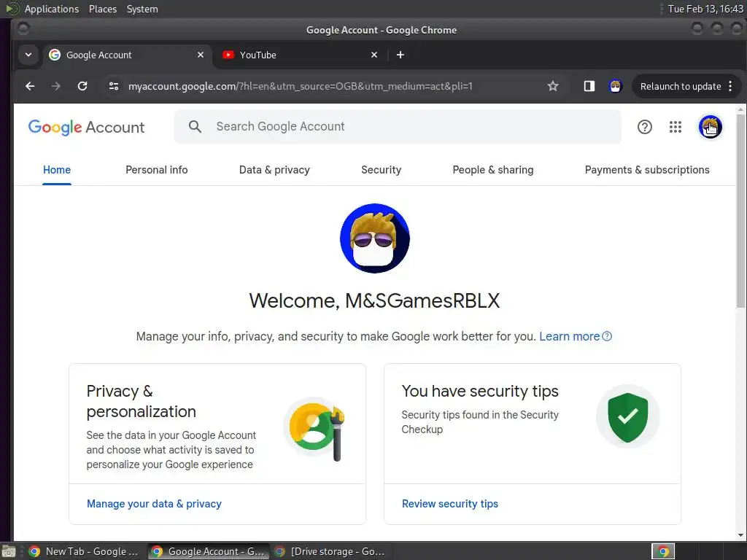
Task: Click the Learn more question mark icon
Action: 607,336
